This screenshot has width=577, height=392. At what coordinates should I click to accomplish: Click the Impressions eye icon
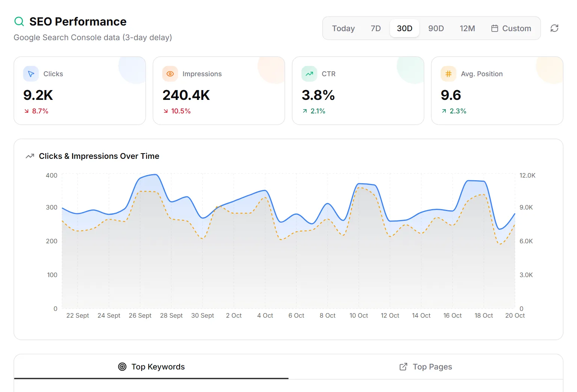170,74
